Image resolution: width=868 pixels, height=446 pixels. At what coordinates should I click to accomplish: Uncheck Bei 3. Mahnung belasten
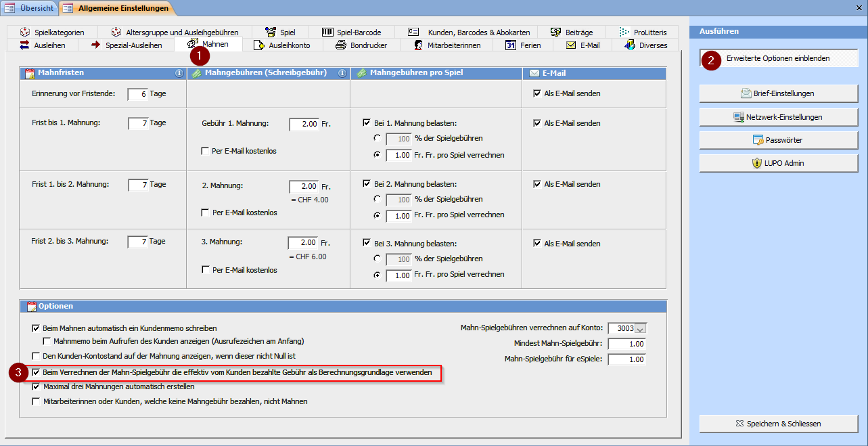point(367,243)
